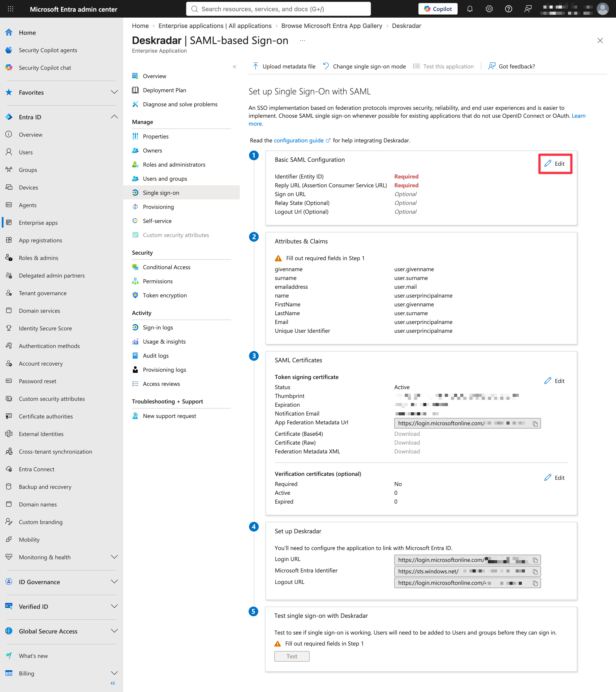Open the Copilot button
The width and height of the screenshot is (616, 692).
[438, 9]
